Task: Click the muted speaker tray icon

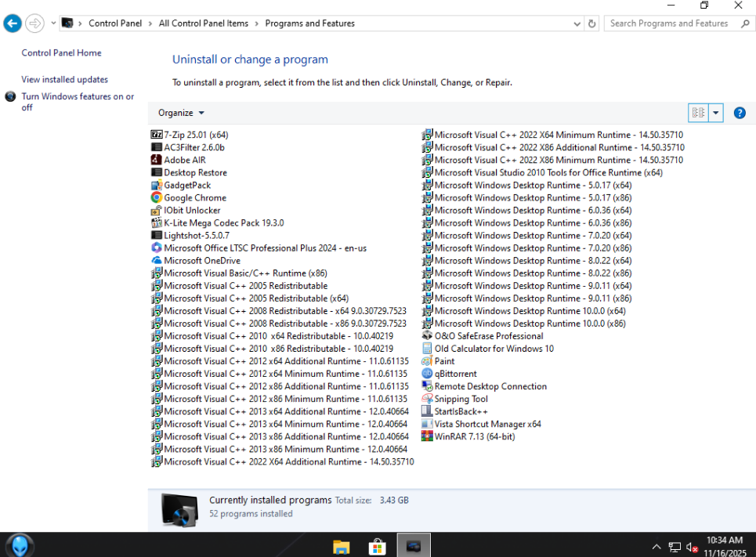Action: tap(692, 548)
